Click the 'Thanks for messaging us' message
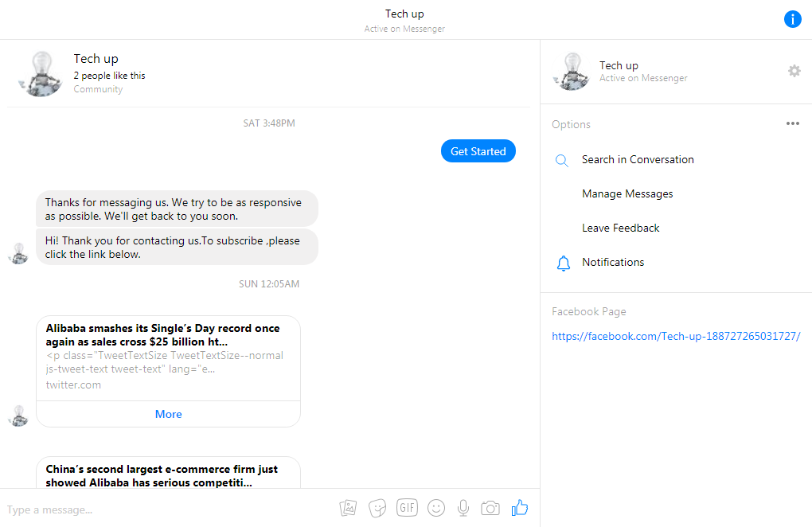 click(177, 209)
